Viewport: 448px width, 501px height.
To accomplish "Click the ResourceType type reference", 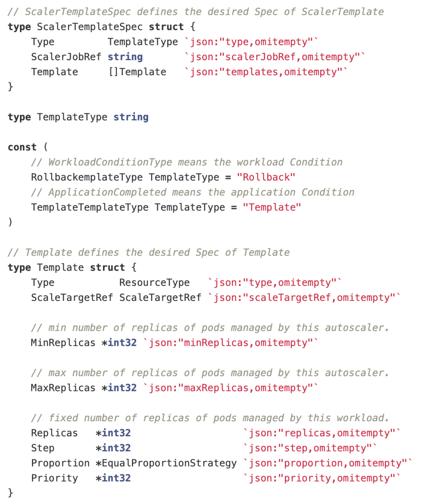I will 154,283.
